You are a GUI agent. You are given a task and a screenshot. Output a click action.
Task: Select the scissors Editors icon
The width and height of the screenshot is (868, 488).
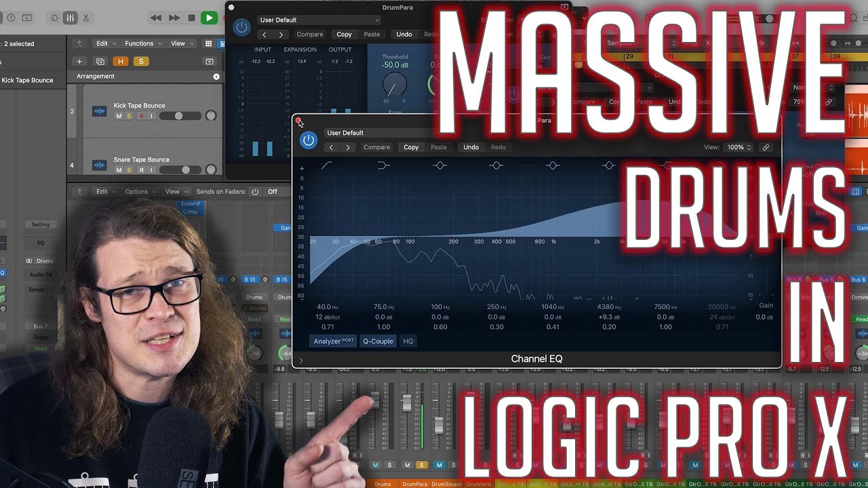(x=85, y=18)
